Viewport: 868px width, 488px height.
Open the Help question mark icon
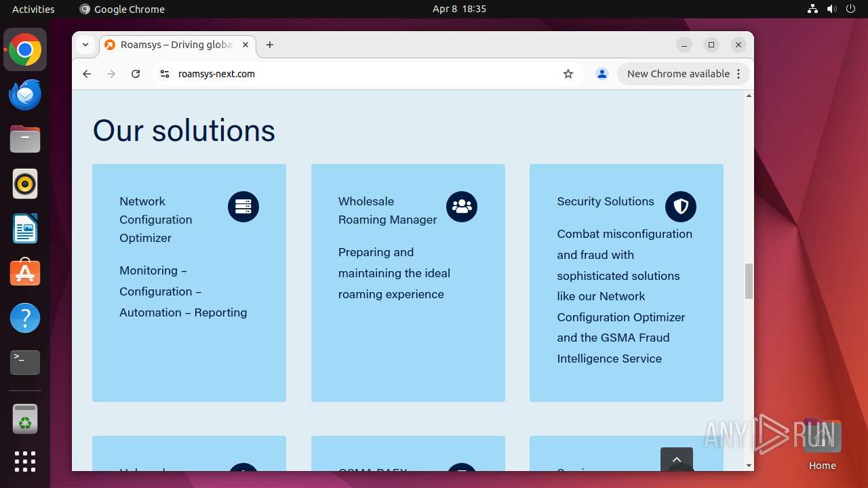click(x=25, y=318)
